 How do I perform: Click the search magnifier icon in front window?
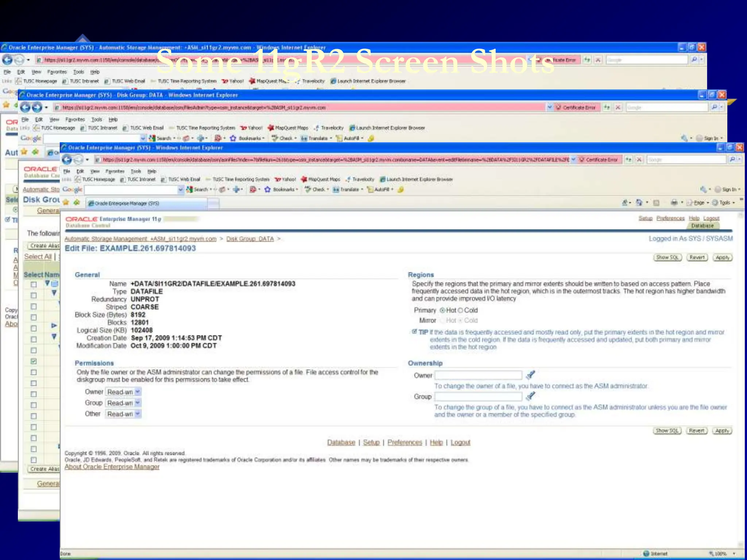click(732, 159)
